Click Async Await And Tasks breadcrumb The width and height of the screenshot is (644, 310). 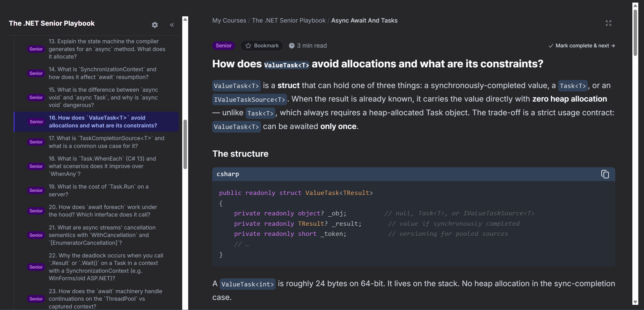pos(364,20)
